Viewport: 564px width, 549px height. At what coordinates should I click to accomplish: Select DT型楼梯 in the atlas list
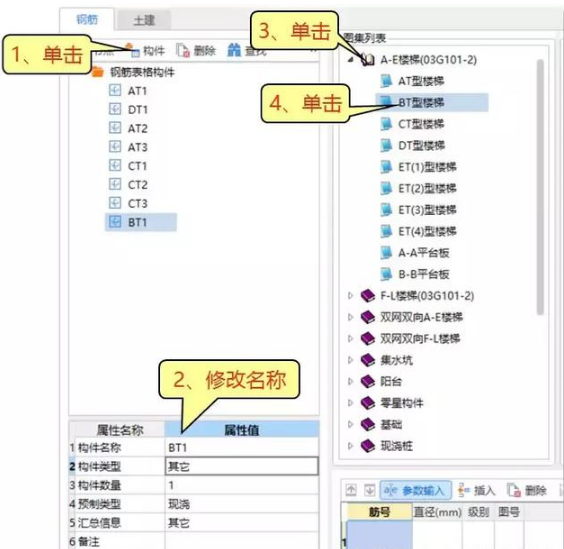[421, 146]
